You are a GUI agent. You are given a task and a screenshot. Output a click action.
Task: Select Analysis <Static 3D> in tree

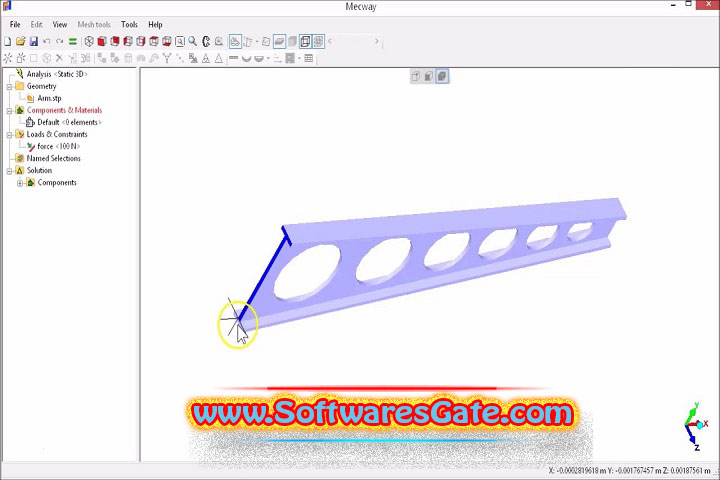[56, 74]
